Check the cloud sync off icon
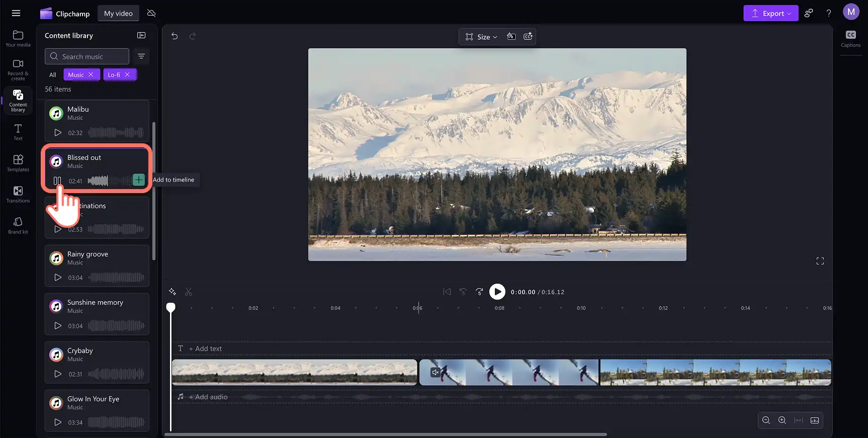Screen dimensions: 868x438 point(151,14)
